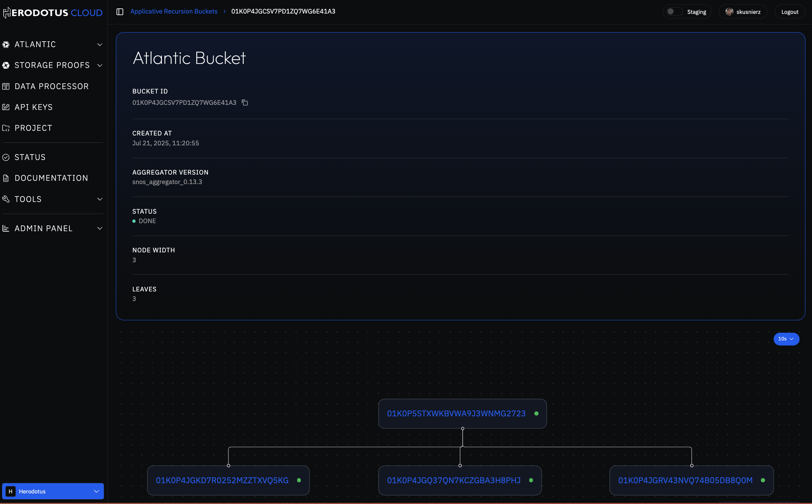Click the Project folder icon

click(6, 128)
